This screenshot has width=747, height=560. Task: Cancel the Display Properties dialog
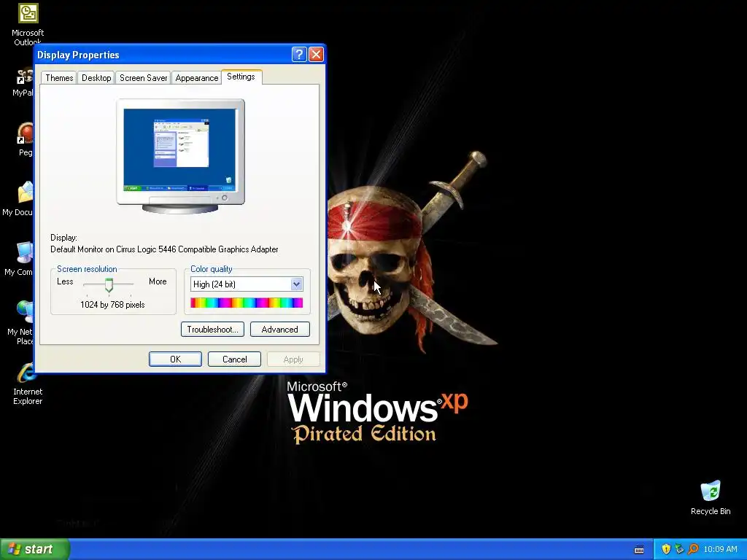pyautogui.click(x=234, y=359)
